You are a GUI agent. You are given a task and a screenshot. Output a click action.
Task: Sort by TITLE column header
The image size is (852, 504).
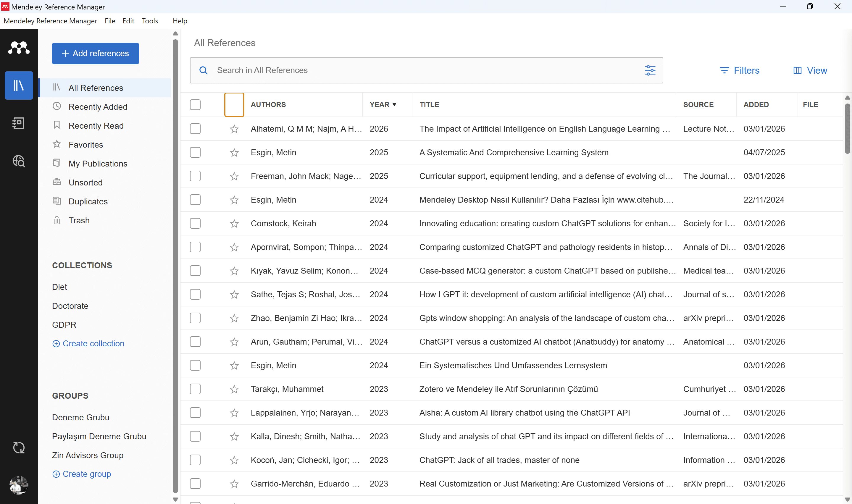pyautogui.click(x=429, y=105)
